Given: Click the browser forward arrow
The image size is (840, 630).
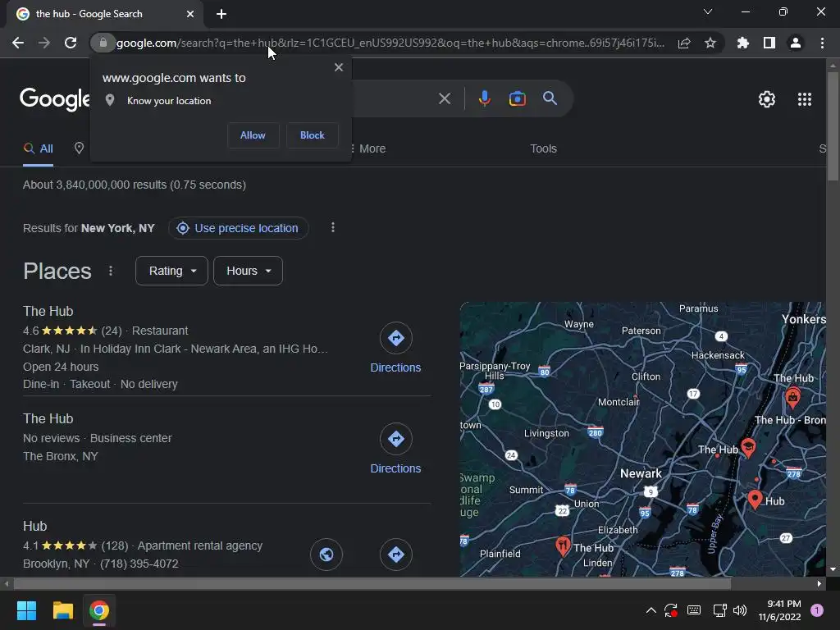Looking at the screenshot, I should pyautogui.click(x=44, y=43).
